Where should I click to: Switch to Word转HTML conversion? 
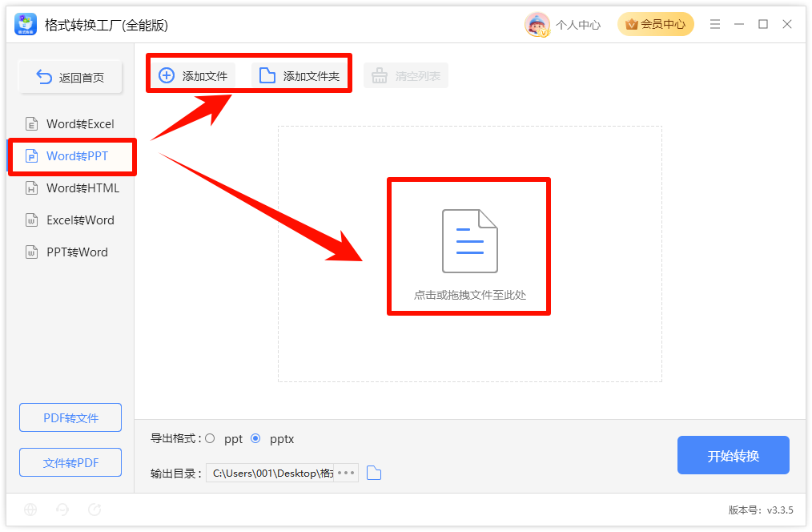click(x=70, y=188)
